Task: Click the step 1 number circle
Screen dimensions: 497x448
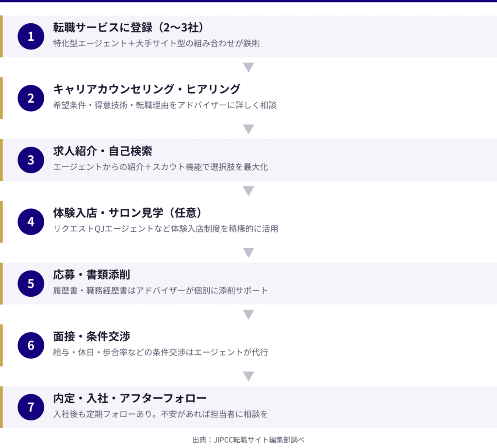Action: (x=31, y=36)
